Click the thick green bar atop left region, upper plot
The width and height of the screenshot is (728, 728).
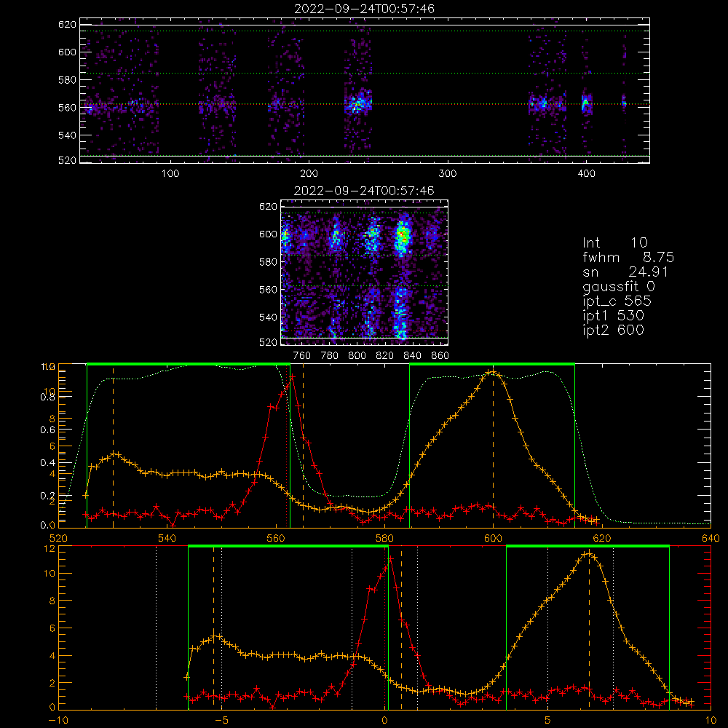(189, 364)
